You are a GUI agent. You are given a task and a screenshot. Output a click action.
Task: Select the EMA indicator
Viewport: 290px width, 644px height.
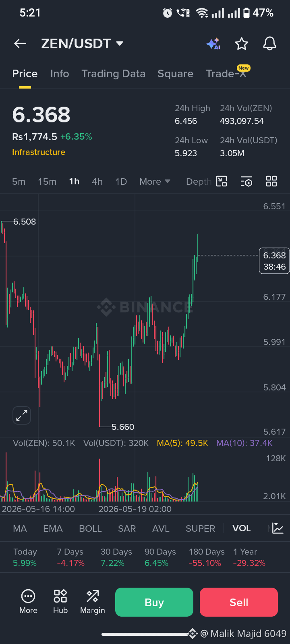click(x=53, y=528)
